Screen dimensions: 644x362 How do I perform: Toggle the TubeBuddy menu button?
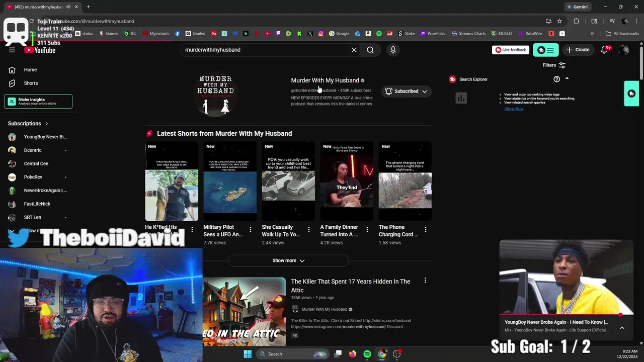(546, 50)
